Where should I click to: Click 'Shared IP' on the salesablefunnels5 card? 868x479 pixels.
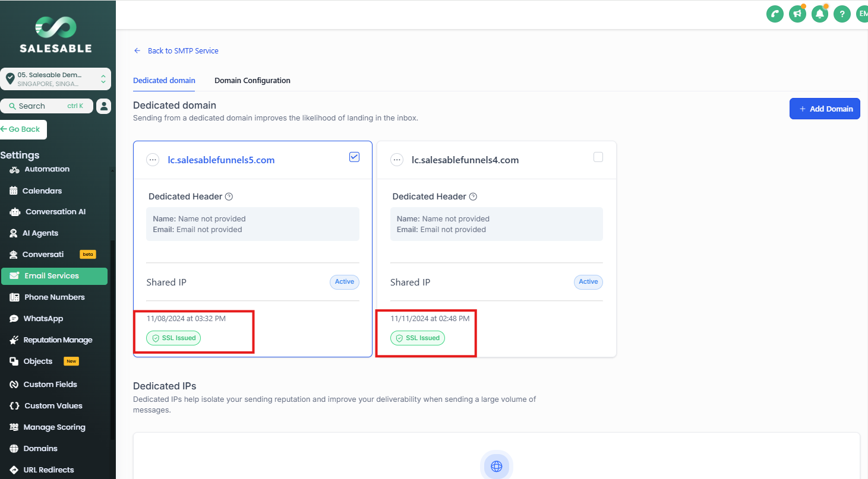166,282
